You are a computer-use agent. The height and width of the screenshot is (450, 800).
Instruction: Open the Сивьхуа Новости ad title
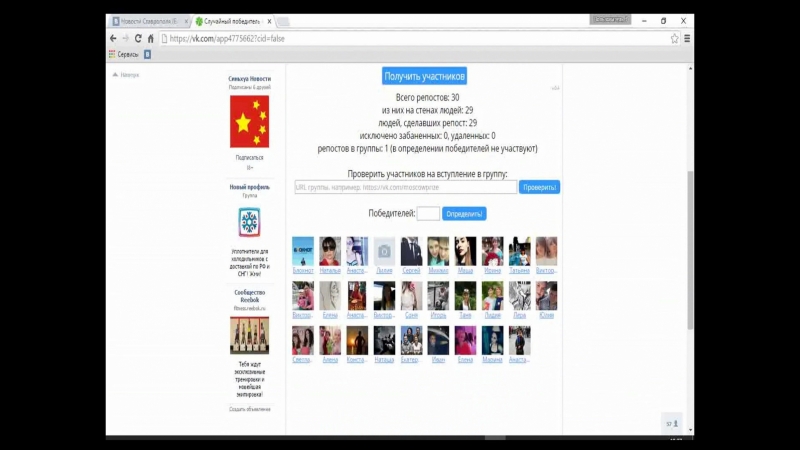(x=249, y=79)
